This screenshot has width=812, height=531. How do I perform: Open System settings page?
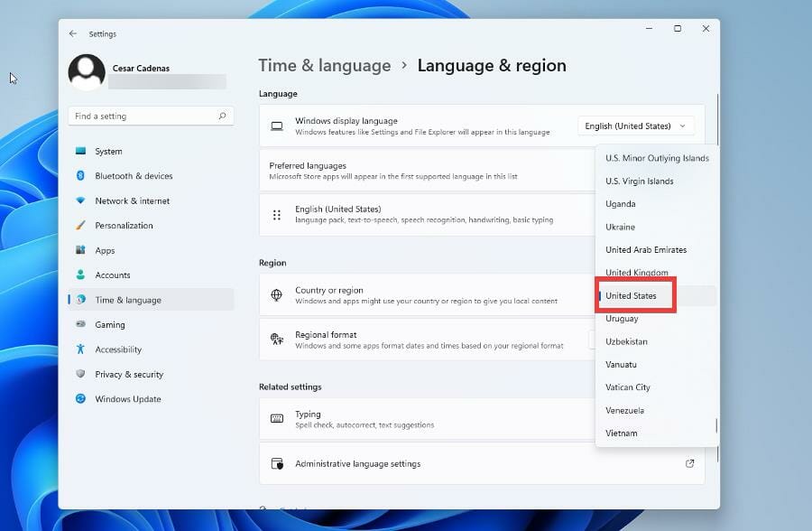(151, 151)
